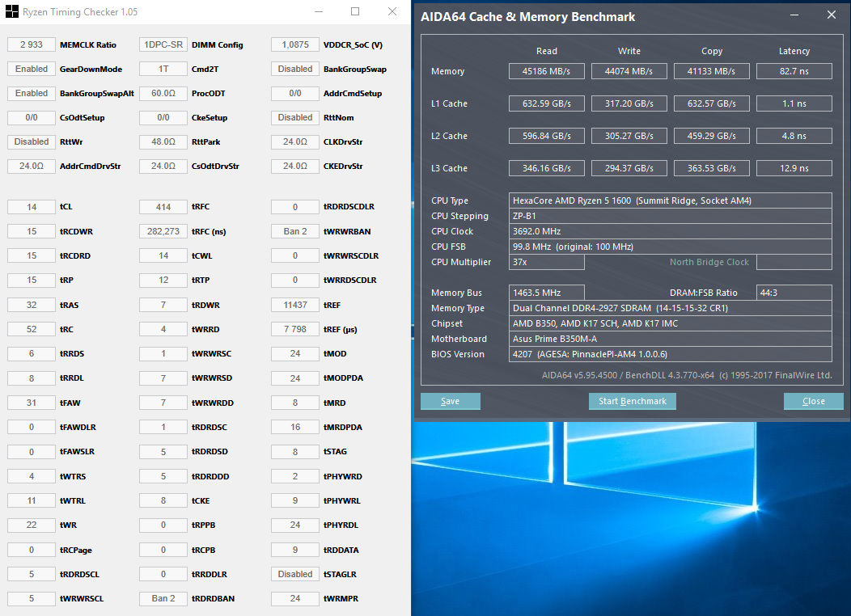Screen dimensions: 851x616
Task: Click the tWRWRBAN Ban 2 field
Action: pyautogui.click(x=295, y=231)
